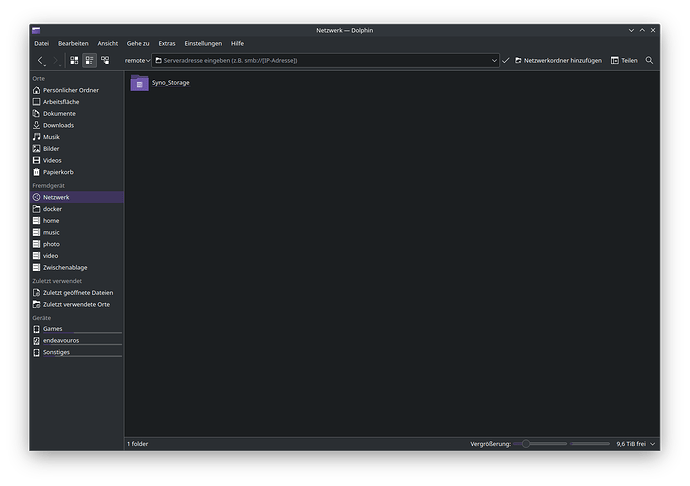Minimize the Dolphin window
Image resolution: width=690 pixels, height=486 pixels.
[631, 30]
